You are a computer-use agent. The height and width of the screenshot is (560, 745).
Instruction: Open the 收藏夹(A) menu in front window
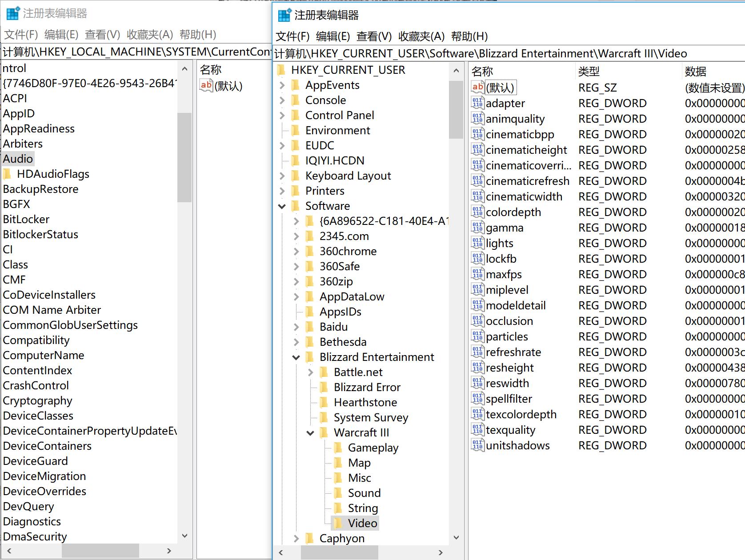click(x=421, y=36)
